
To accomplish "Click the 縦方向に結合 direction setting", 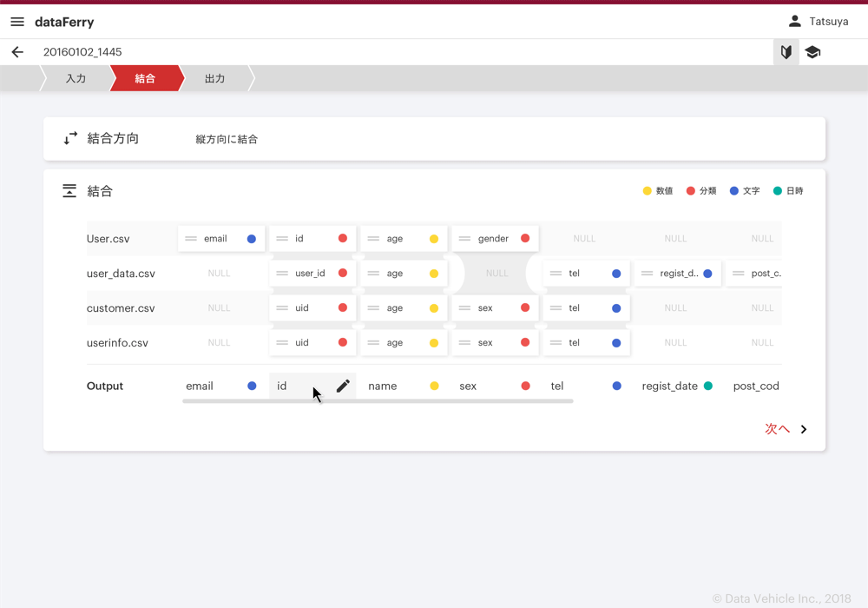I will click(x=227, y=139).
